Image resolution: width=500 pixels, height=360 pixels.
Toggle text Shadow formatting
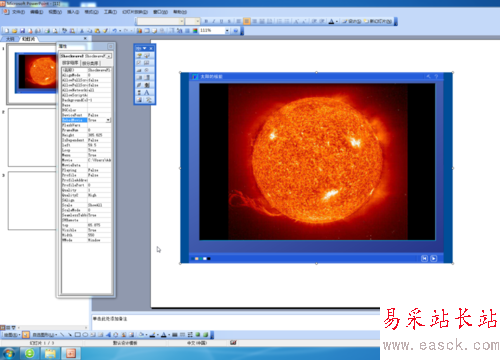[x=229, y=21]
